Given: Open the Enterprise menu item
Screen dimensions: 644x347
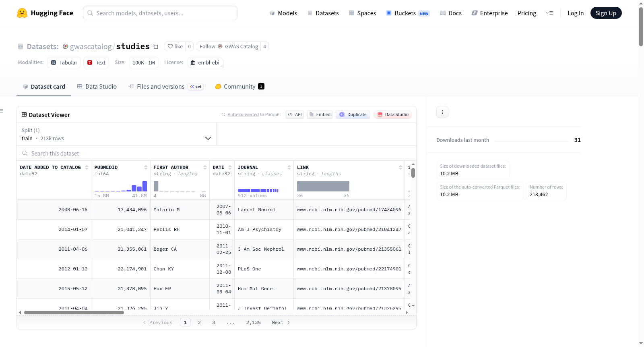Looking at the screenshot, I should tap(489, 13).
